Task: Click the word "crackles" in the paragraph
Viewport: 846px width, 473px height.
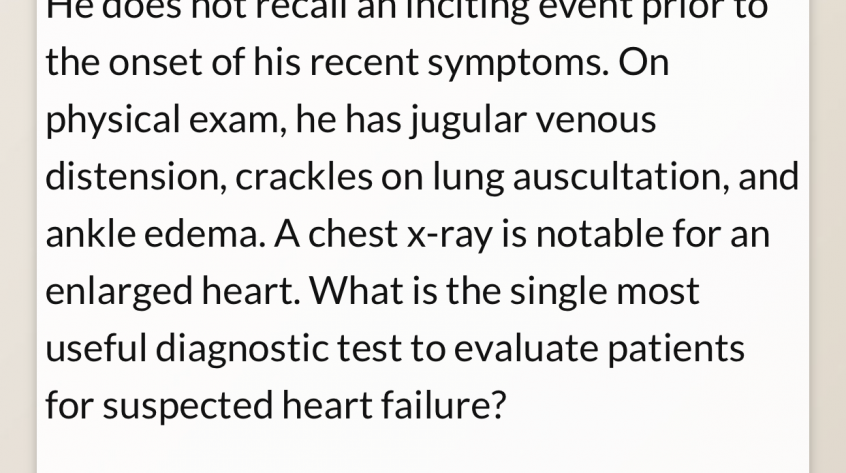Action: click(304, 177)
